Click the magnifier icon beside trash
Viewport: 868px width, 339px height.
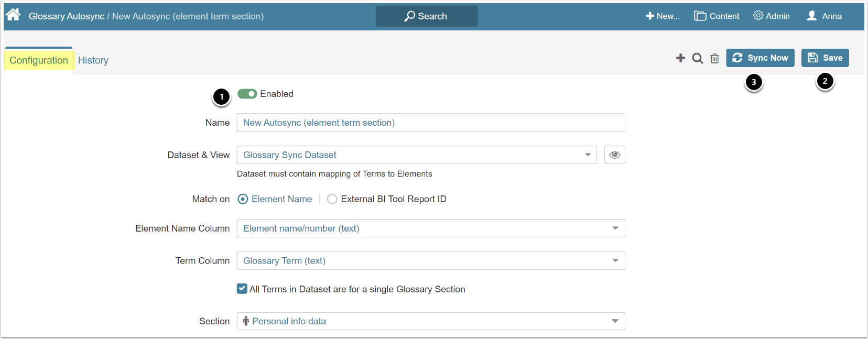[x=697, y=58]
